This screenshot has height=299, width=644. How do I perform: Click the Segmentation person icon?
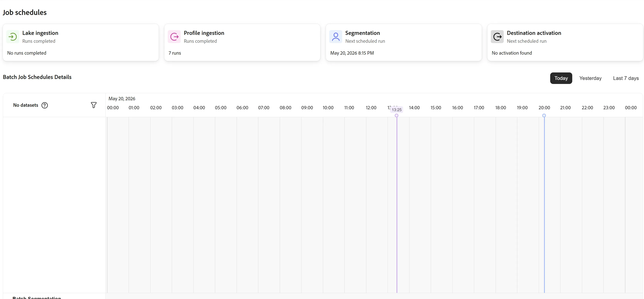pyautogui.click(x=336, y=37)
